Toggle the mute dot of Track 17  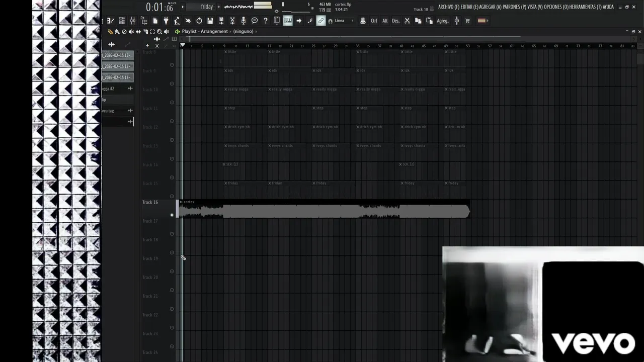click(x=172, y=234)
